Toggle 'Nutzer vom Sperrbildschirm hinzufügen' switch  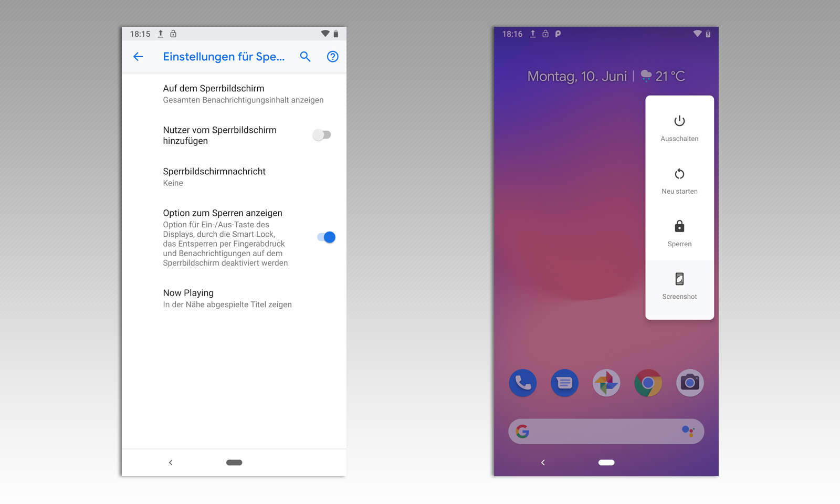coord(322,135)
